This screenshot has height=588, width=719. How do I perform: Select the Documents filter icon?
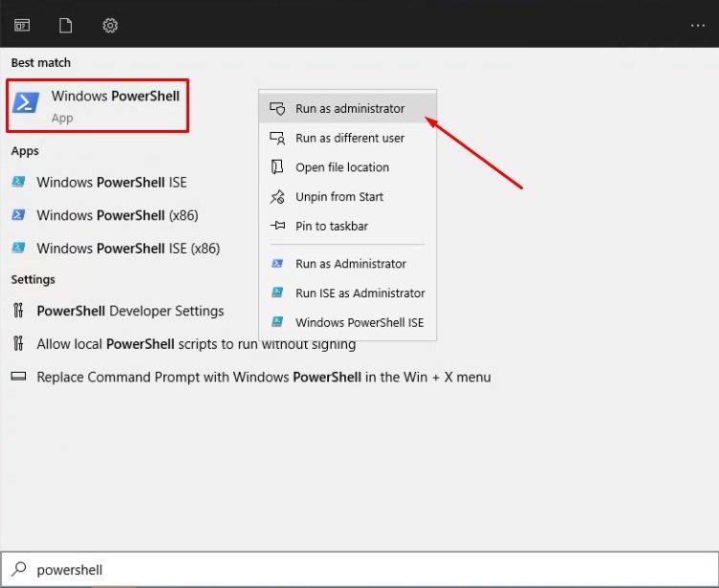(x=66, y=25)
